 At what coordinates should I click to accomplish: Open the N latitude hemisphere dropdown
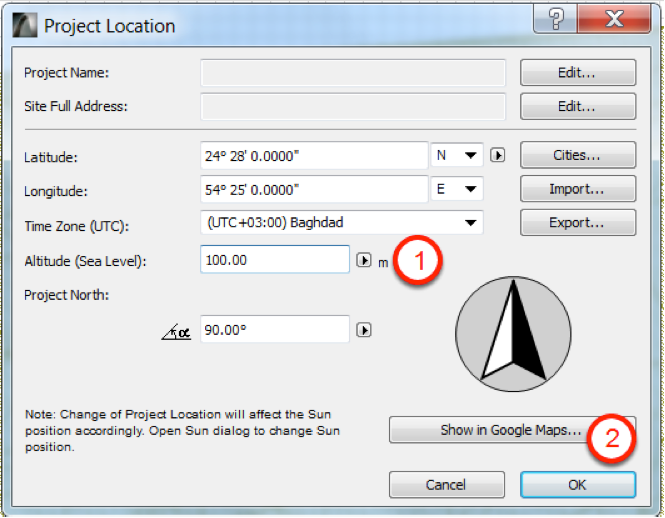click(x=457, y=156)
